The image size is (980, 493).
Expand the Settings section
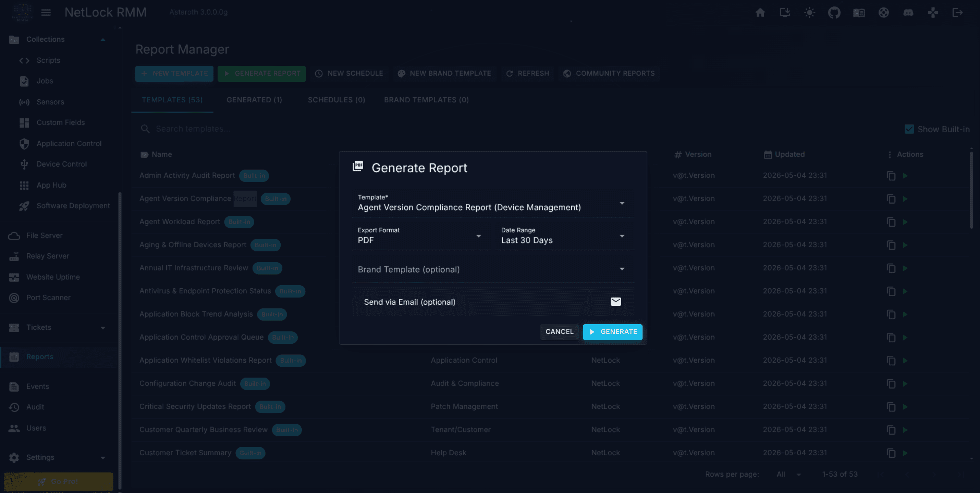[x=59, y=457]
